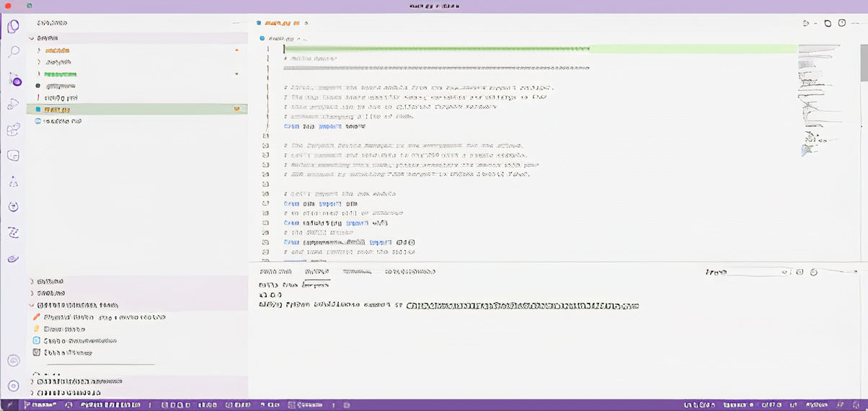Image resolution: width=868 pixels, height=411 pixels.
Task: Open the sidebar header ellipsis menu
Action: [236, 23]
